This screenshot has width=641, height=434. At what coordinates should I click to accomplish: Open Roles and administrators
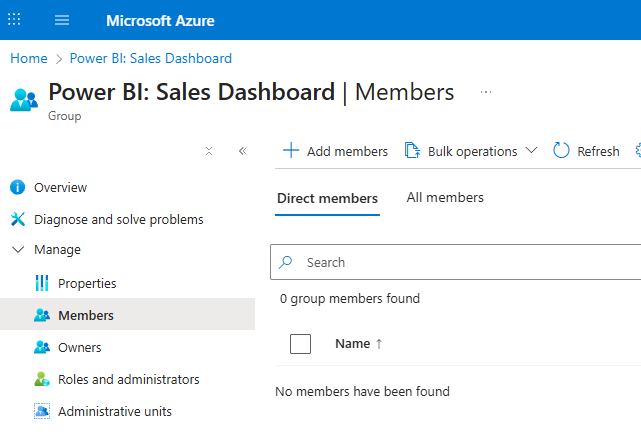pyautogui.click(x=128, y=379)
